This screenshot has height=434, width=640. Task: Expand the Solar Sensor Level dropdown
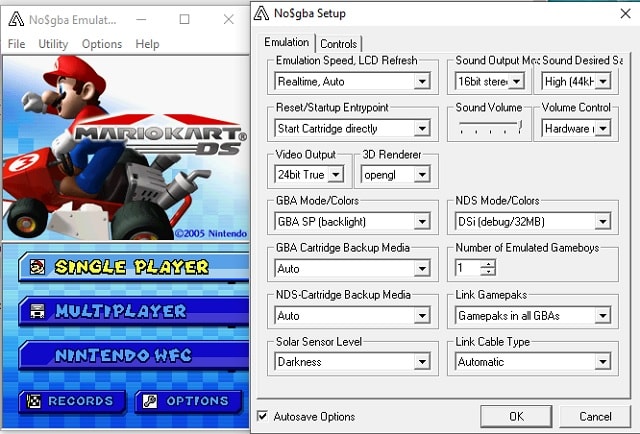tap(352, 361)
